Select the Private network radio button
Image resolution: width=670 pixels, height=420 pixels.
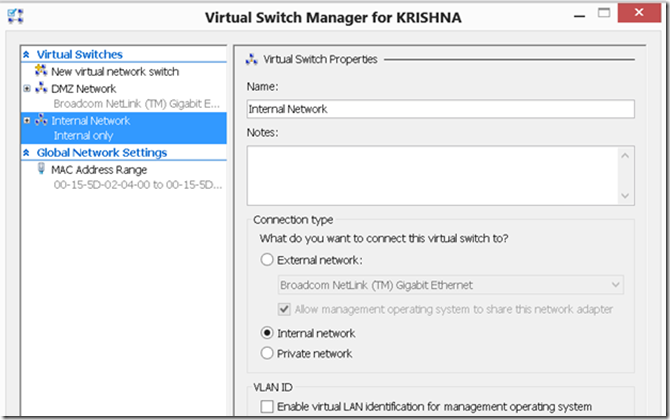267,353
